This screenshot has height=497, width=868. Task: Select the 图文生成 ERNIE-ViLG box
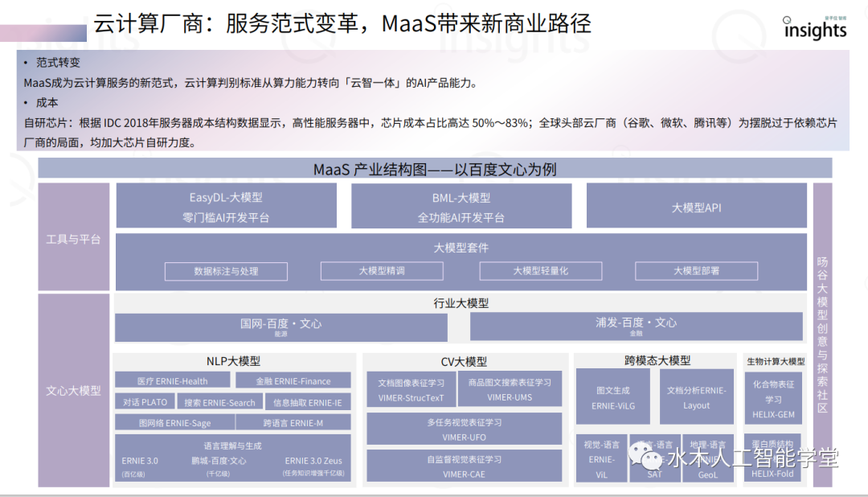click(612, 397)
